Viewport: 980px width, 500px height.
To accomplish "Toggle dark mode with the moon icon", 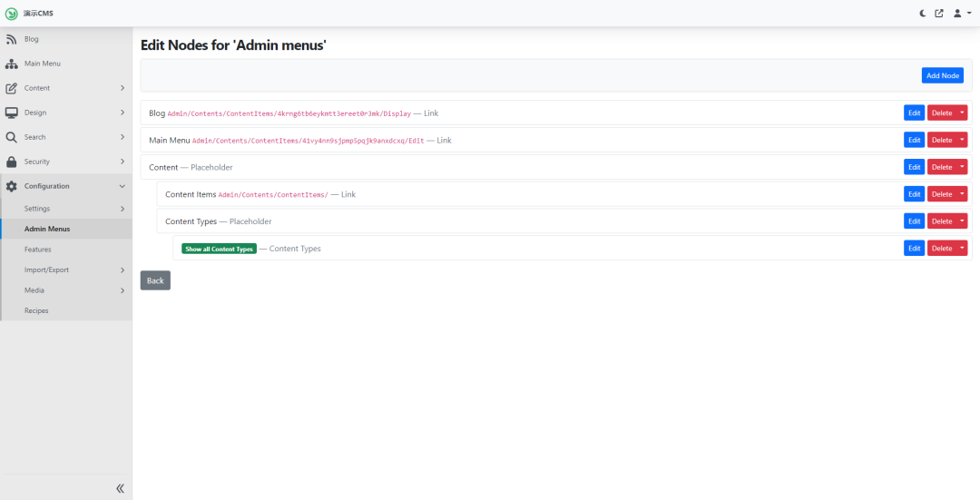I will [x=923, y=13].
